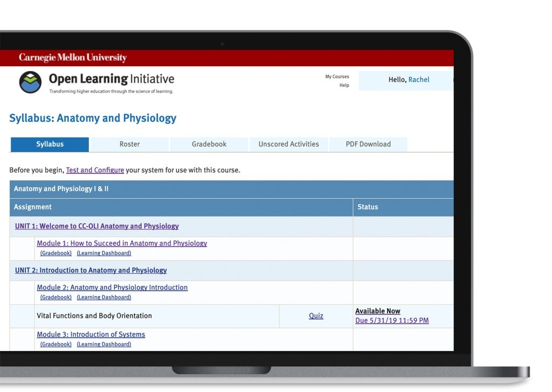Start the Vital Functions Quiz link
This screenshot has width=552, height=392.
[316, 316]
